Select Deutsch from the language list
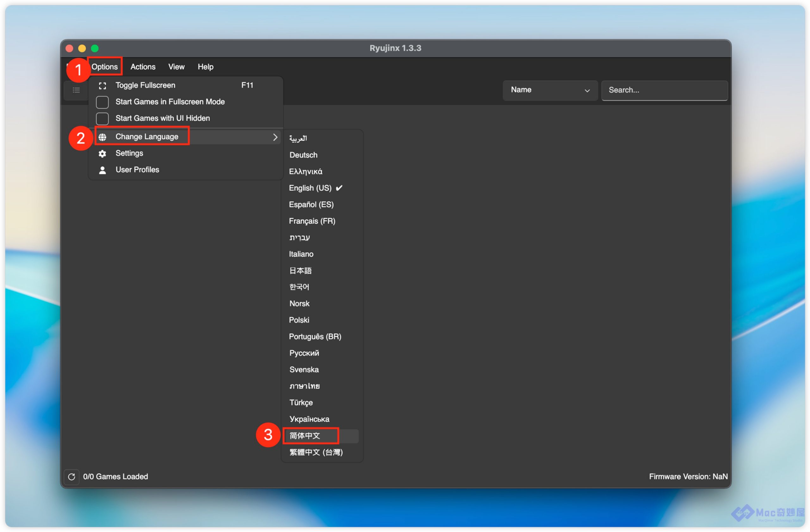This screenshot has height=532, width=810. point(303,155)
